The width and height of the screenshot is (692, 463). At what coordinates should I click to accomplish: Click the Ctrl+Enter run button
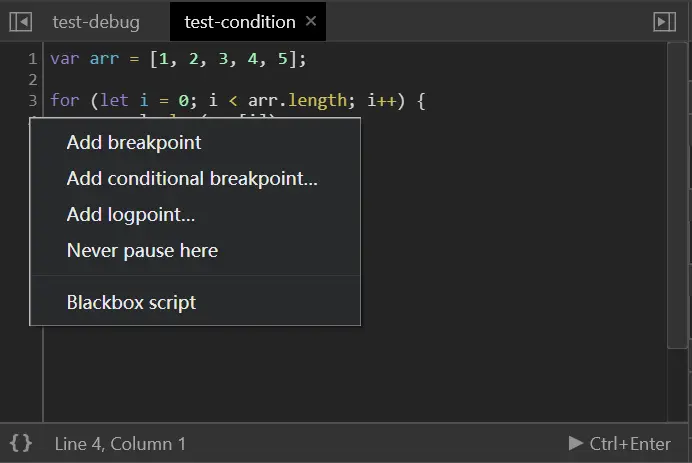pos(620,443)
